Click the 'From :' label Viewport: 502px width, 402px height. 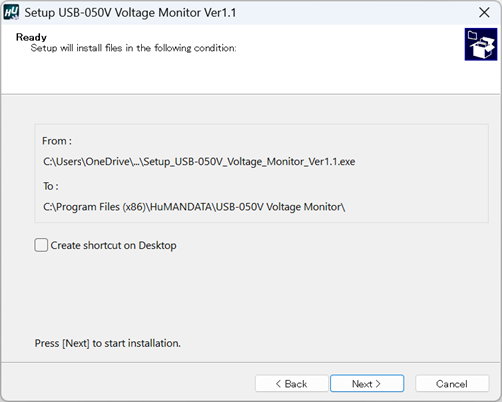[x=57, y=141]
